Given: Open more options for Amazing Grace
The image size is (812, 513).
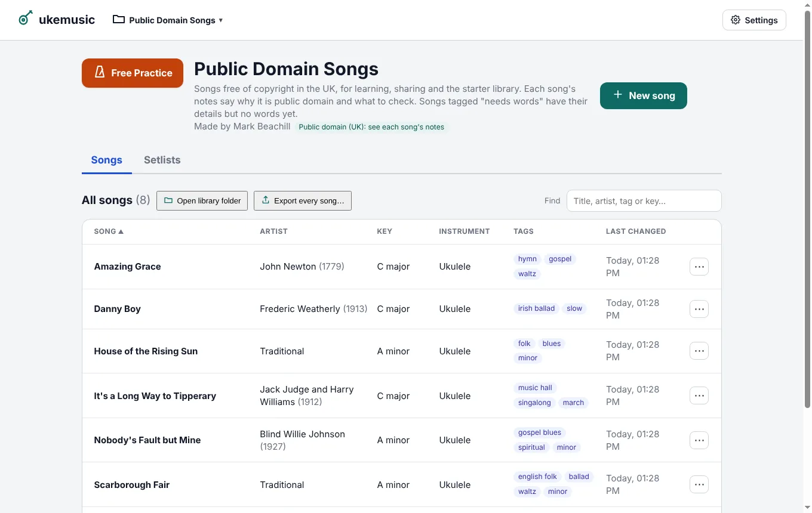Looking at the screenshot, I should pos(699,267).
